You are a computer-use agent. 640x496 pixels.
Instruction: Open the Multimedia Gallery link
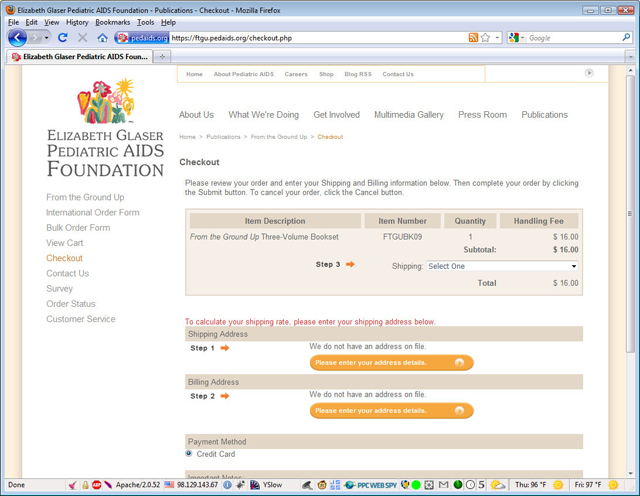click(409, 115)
